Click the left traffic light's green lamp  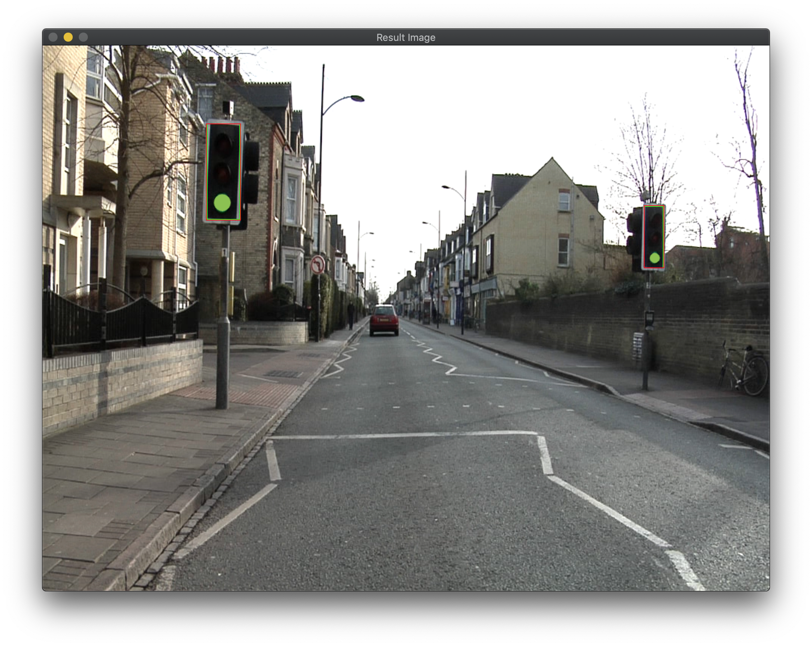coord(222,203)
